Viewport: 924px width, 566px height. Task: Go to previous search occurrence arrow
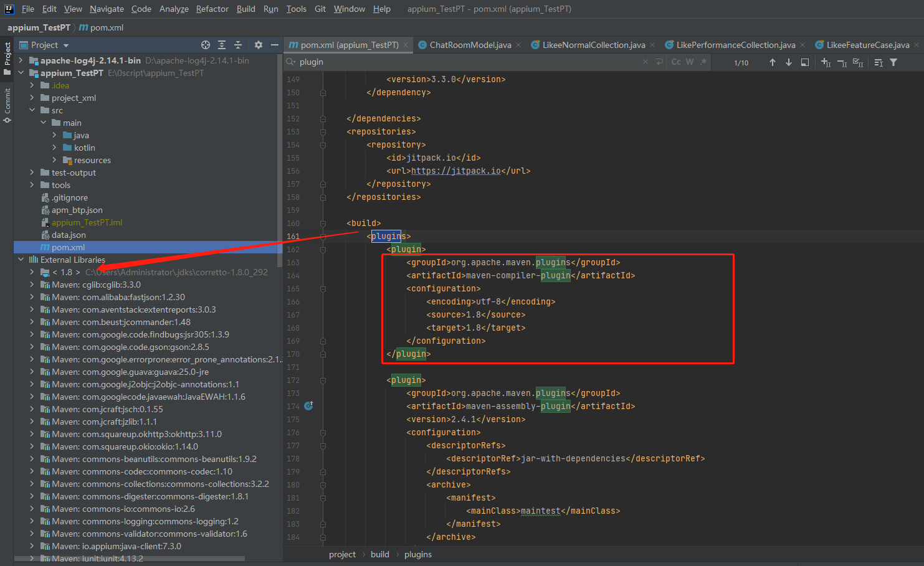pyautogui.click(x=773, y=62)
